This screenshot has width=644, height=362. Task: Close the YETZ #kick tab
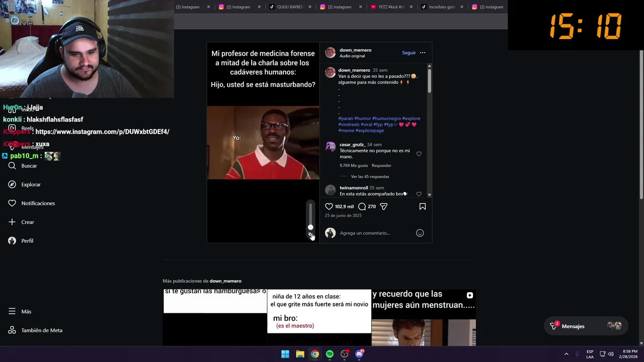pyautogui.click(x=411, y=7)
